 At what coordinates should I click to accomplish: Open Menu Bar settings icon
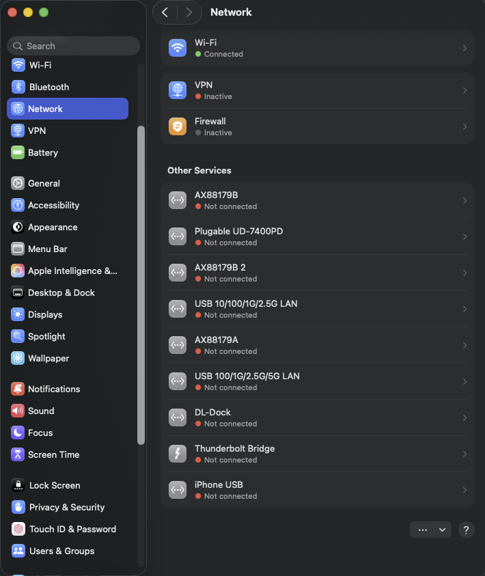(18, 249)
